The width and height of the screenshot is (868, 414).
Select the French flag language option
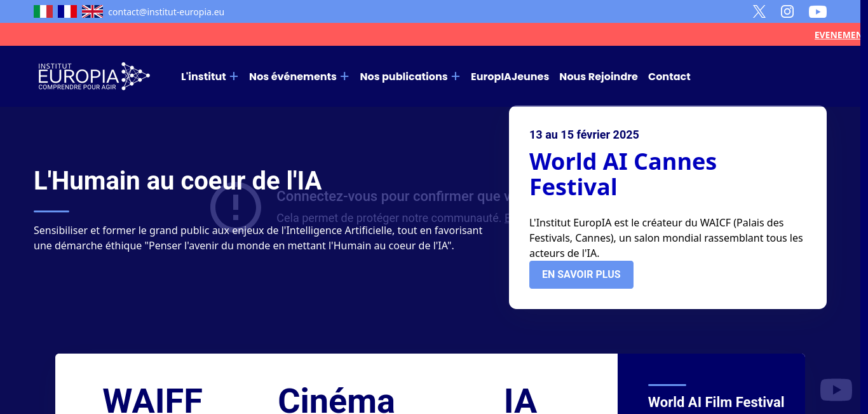coord(67,11)
